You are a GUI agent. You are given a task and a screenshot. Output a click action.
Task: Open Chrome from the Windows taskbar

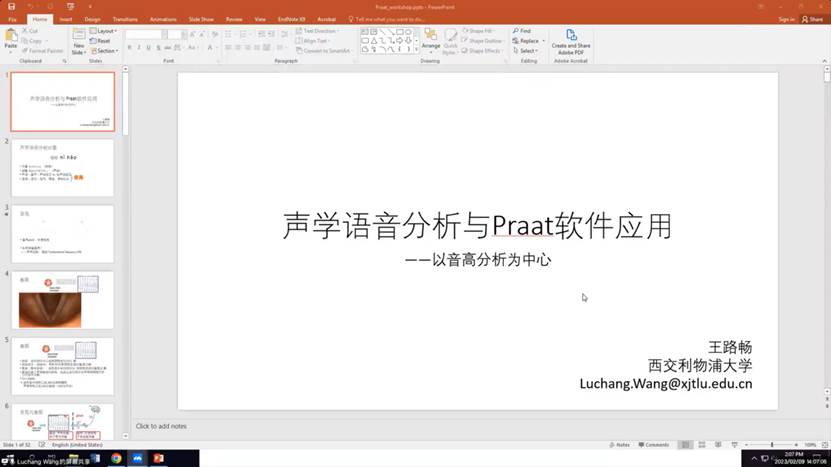(116, 458)
